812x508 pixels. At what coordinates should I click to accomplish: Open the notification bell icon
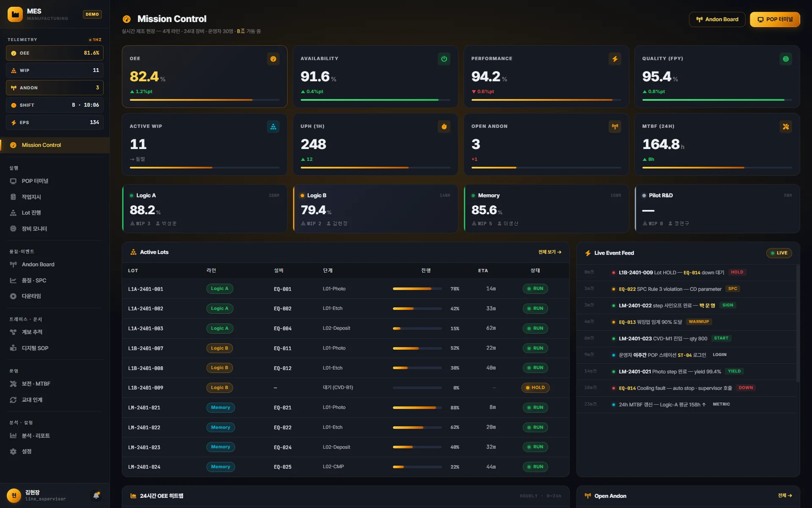coord(96,495)
